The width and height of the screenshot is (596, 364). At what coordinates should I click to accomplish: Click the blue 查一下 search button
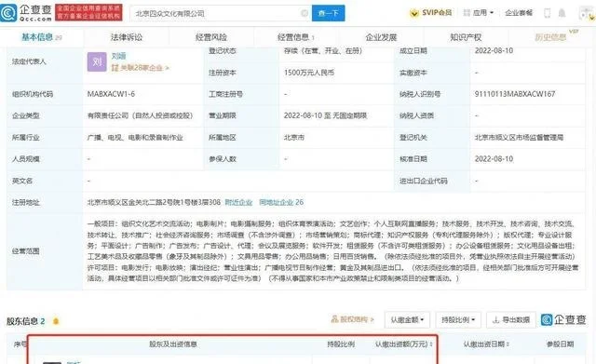click(328, 13)
